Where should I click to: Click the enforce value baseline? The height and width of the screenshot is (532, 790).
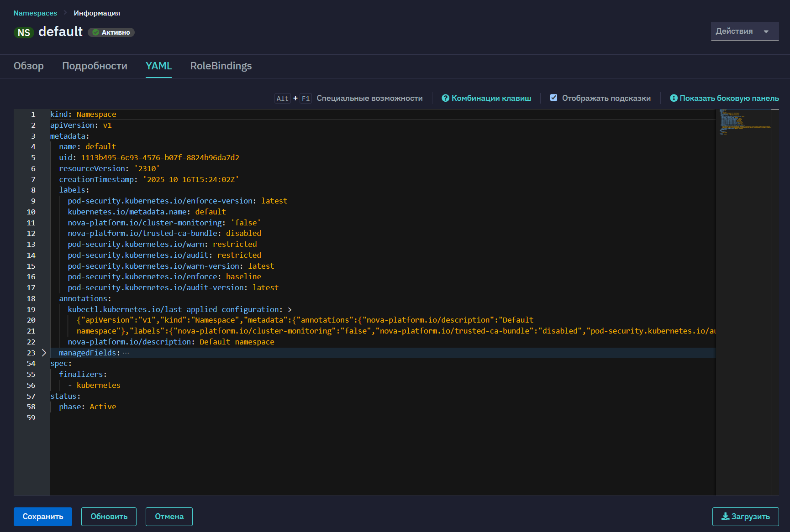click(244, 276)
